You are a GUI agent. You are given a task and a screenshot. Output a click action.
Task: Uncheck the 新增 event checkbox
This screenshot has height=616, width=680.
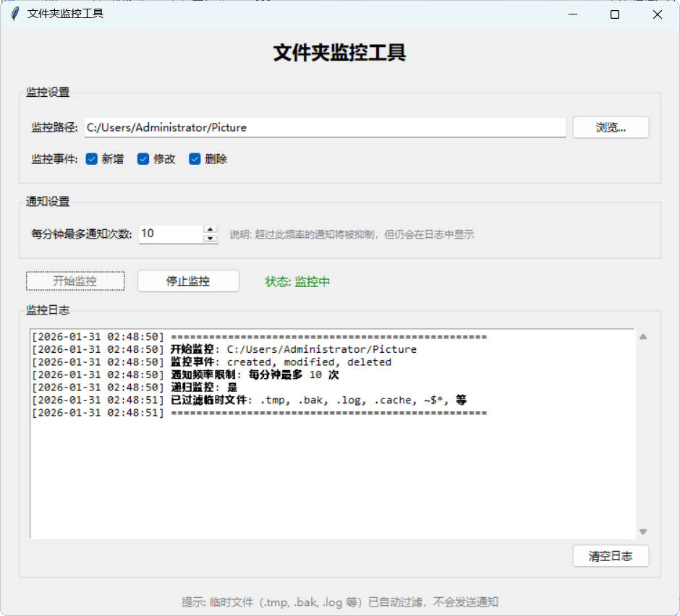click(x=92, y=159)
